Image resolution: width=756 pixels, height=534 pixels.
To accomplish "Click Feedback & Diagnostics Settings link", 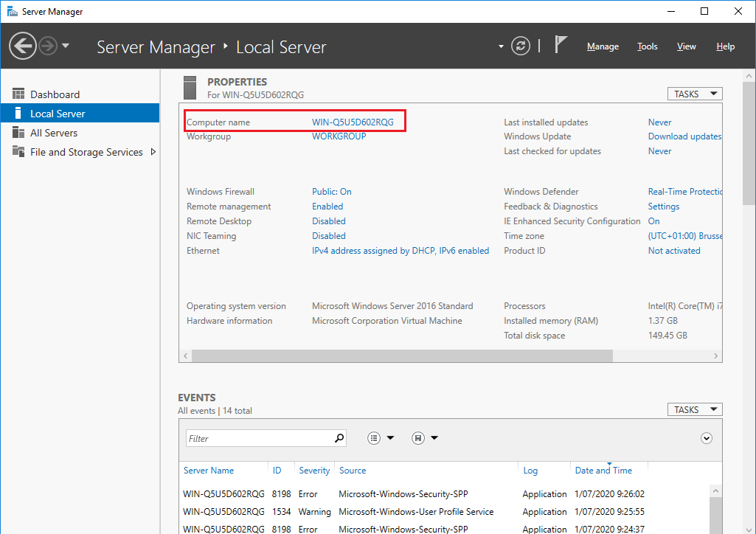I will (x=663, y=207).
